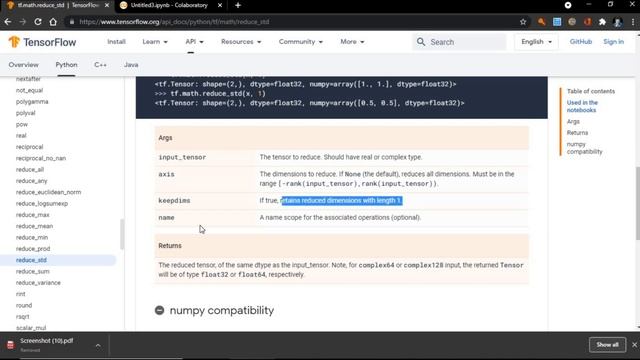Open the GitHub link

[x=580, y=42]
